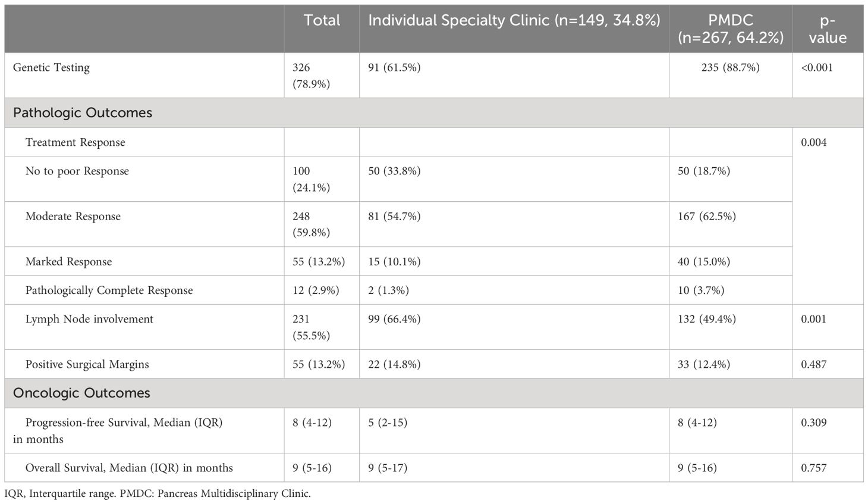The image size is (868, 504).
Task: Select the Individual Specialty Clinic column header
Action: (514, 20)
